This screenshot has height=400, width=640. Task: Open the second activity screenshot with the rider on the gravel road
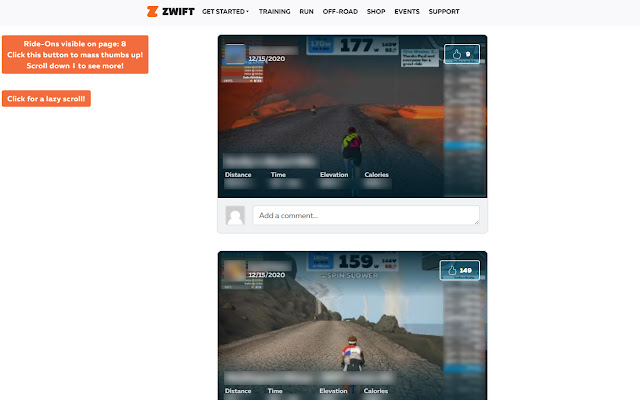(352, 326)
